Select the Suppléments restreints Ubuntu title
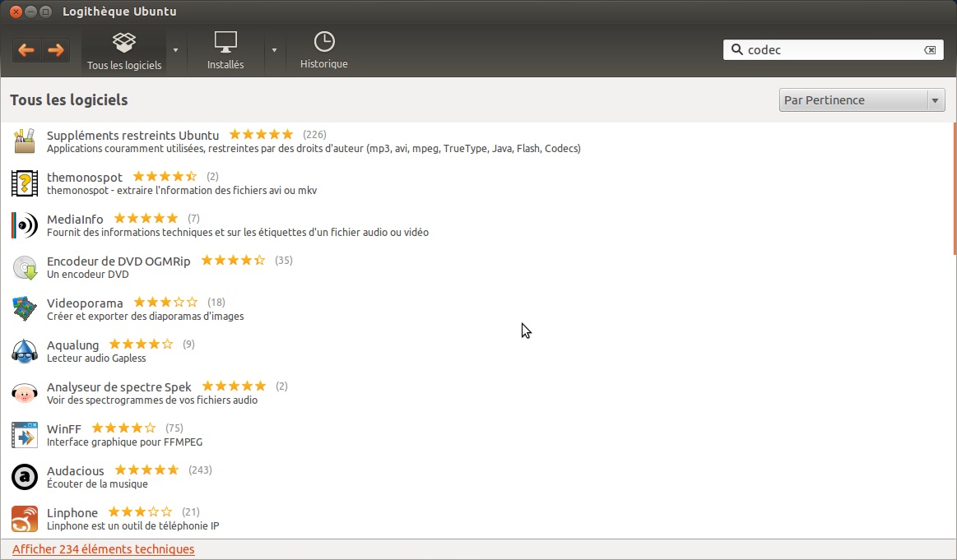 [132, 136]
